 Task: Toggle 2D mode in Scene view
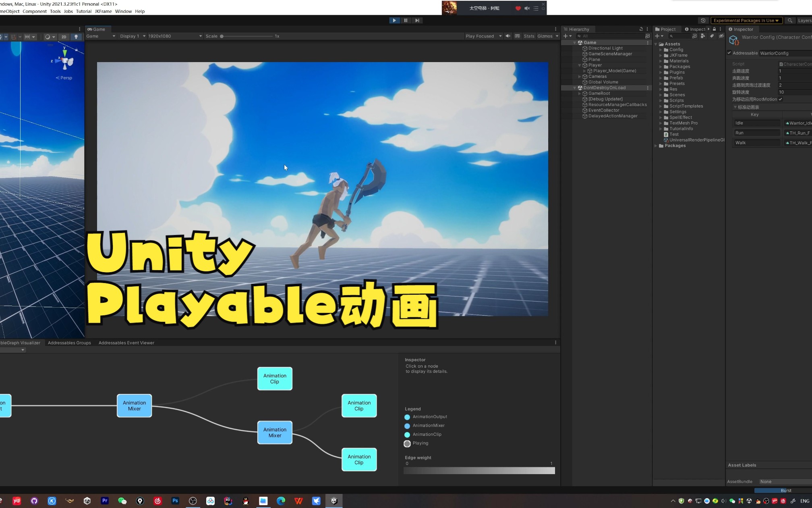[x=64, y=37]
